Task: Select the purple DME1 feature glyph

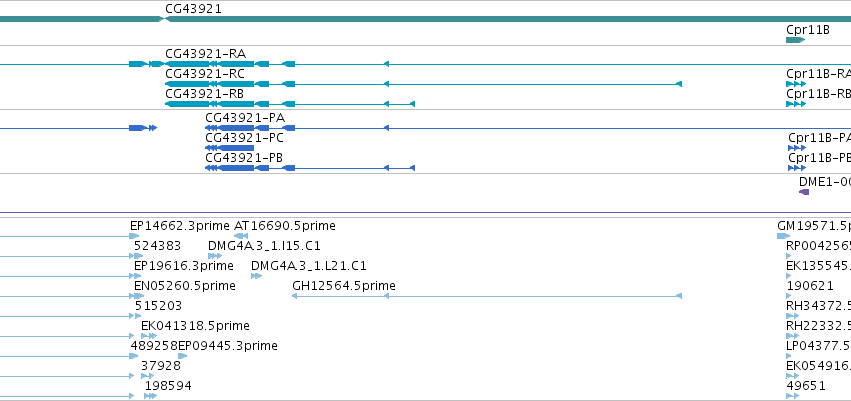Action: [804, 192]
